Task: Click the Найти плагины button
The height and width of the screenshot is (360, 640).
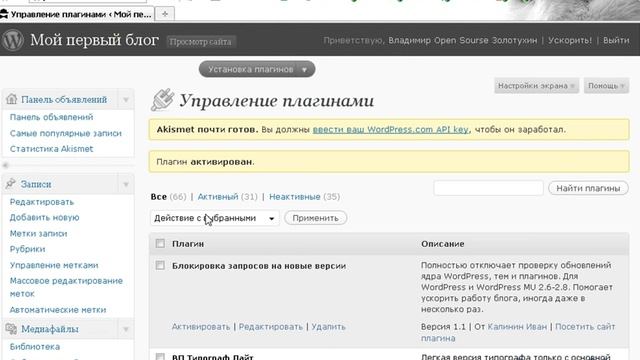Action: pos(588,188)
